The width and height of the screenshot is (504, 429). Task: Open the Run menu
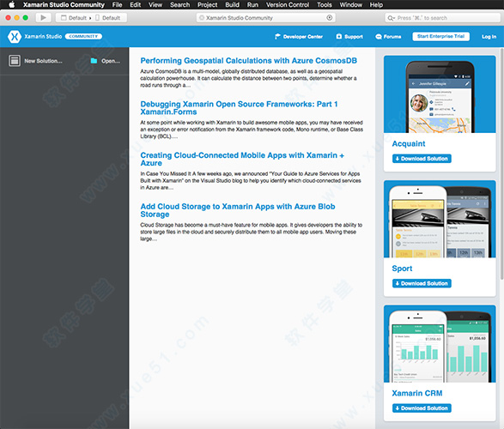coord(252,4)
